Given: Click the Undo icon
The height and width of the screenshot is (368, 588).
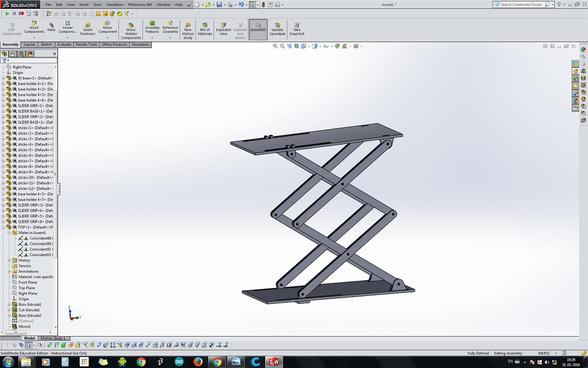Looking at the screenshot, I should coord(241,4).
